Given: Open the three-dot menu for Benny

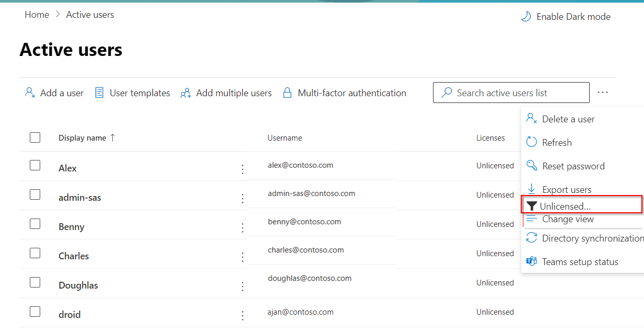Looking at the screenshot, I should [242, 227].
